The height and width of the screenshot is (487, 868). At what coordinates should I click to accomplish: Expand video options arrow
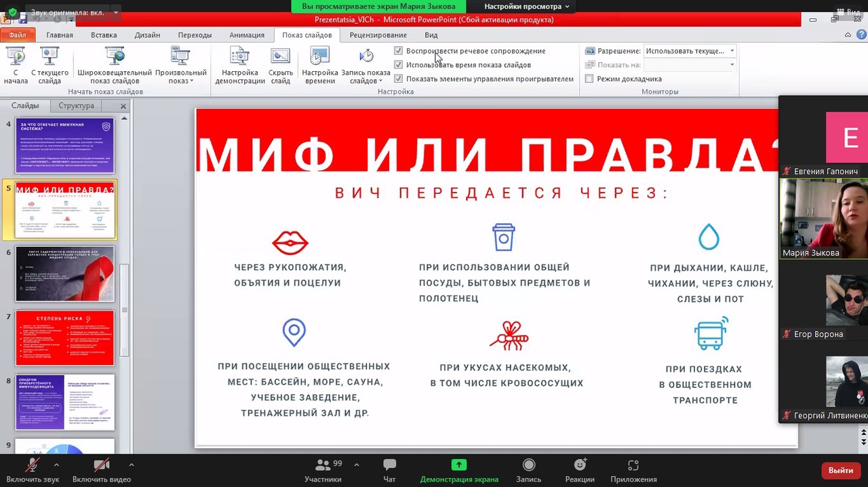[131, 465]
